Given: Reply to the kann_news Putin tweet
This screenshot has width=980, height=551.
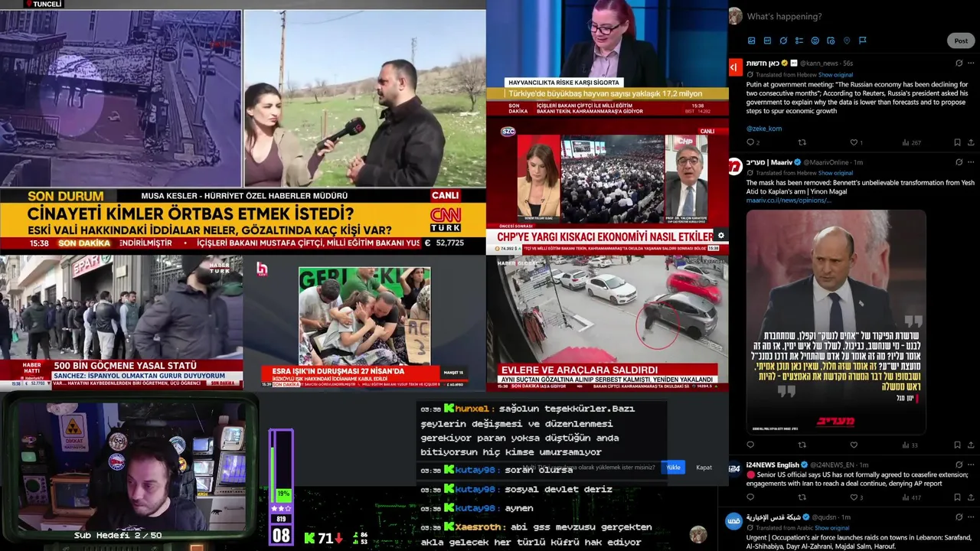Looking at the screenshot, I should point(750,142).
